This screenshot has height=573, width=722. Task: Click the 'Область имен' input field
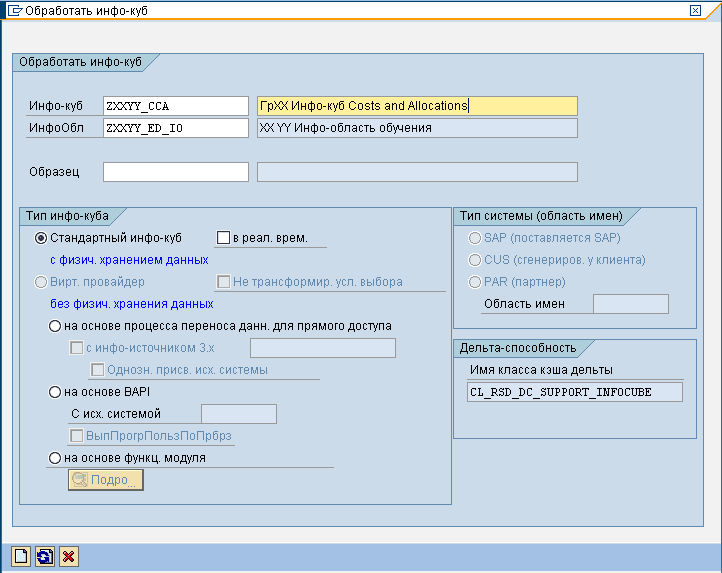[x=631, y=304]
